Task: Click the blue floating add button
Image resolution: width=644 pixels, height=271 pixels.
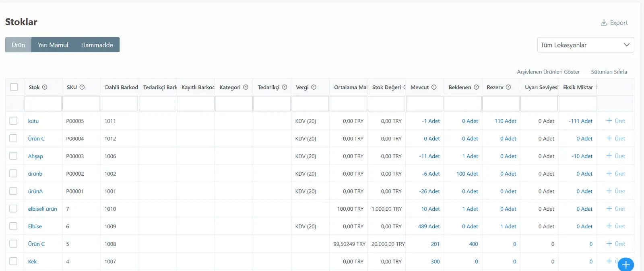Action: click(626, 265)
